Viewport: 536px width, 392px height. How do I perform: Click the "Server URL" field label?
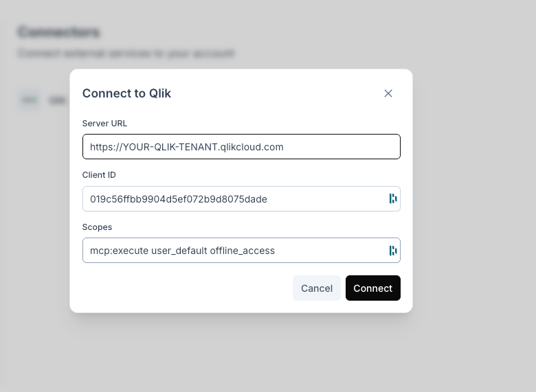pos(104,124)
